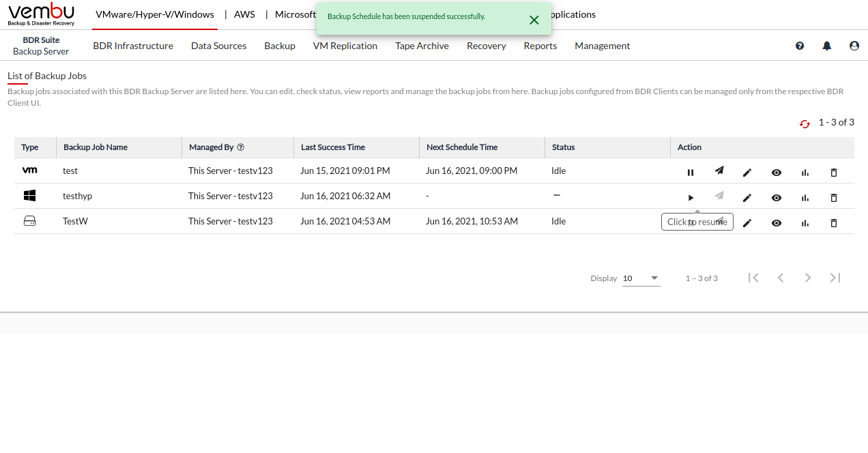Viewport: 868px width, 453px height.
Task: Delete the test backup job
Action: (833, 173)
